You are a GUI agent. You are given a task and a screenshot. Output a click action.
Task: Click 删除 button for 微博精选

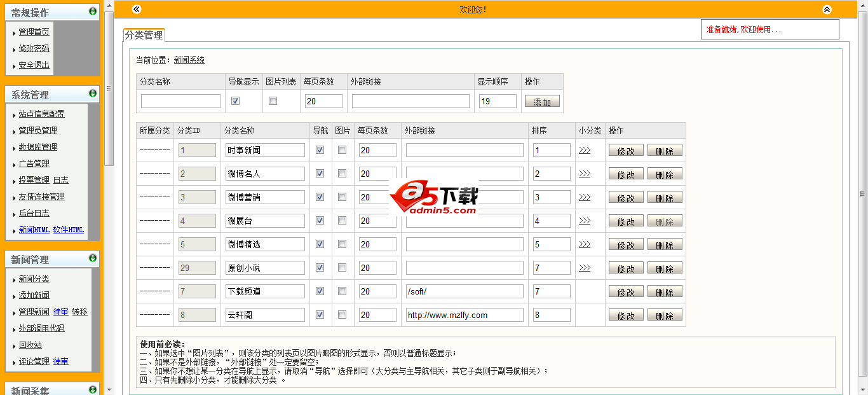pos(665,245)
